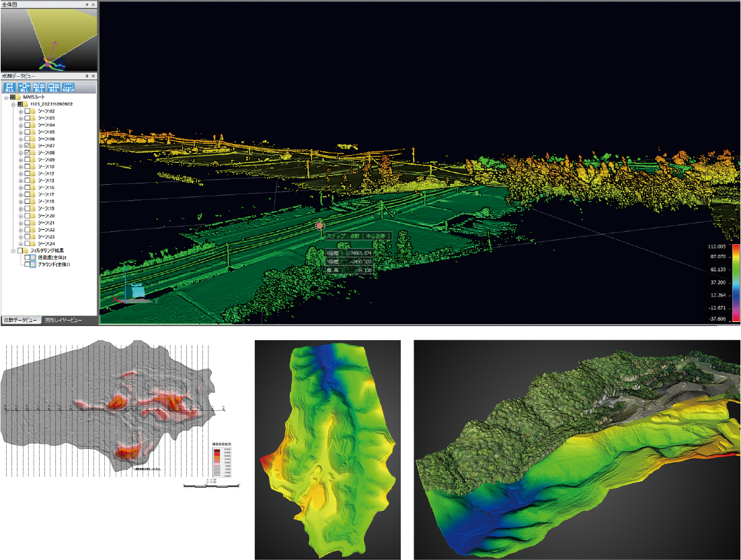741x560 pixels.
Task: Click the シーン:05 folder icon
Action: pyautogui.click(x=34, y=132)
